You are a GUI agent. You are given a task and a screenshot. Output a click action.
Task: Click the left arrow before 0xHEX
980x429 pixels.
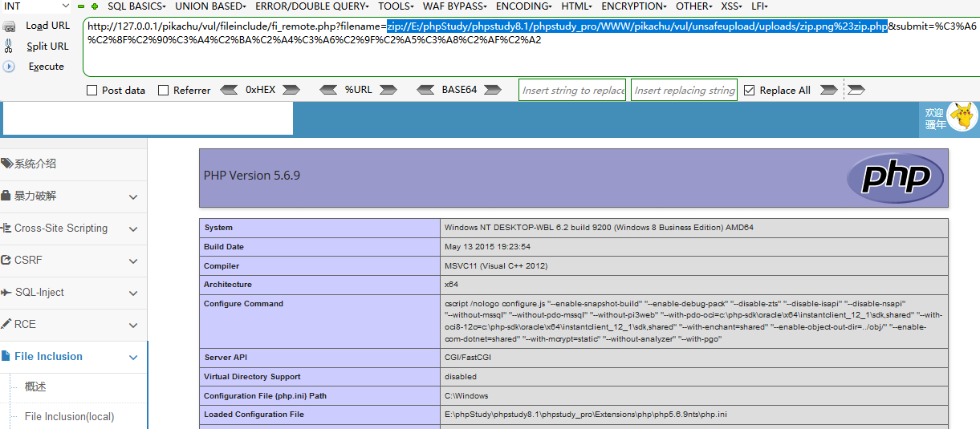click(229, 90)
